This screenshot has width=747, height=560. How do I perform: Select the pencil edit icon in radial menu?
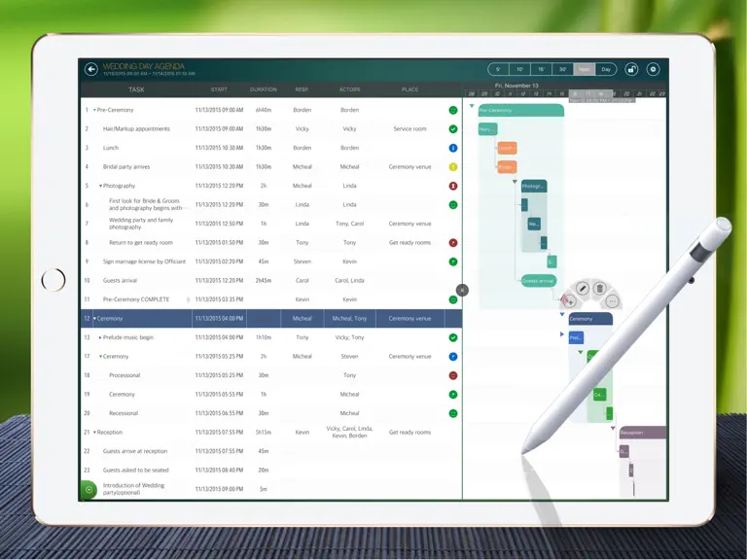click(x=583, y=288)
